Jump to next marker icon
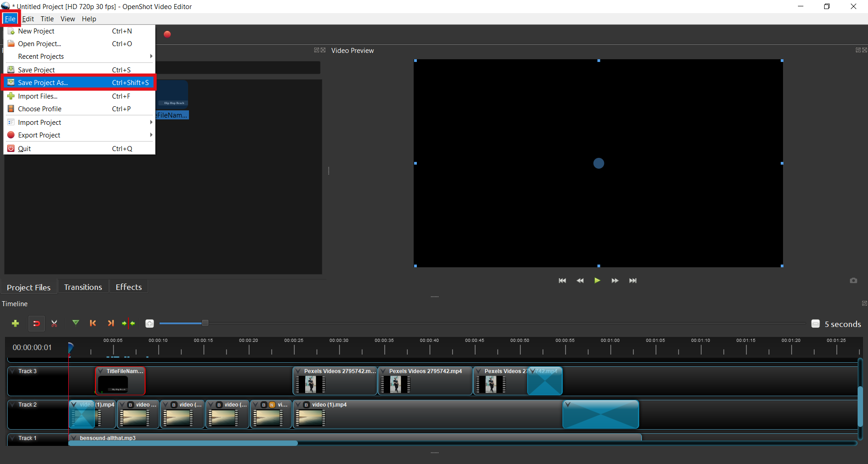This screenshot has width=868, height=464. [x=111, y=323]
